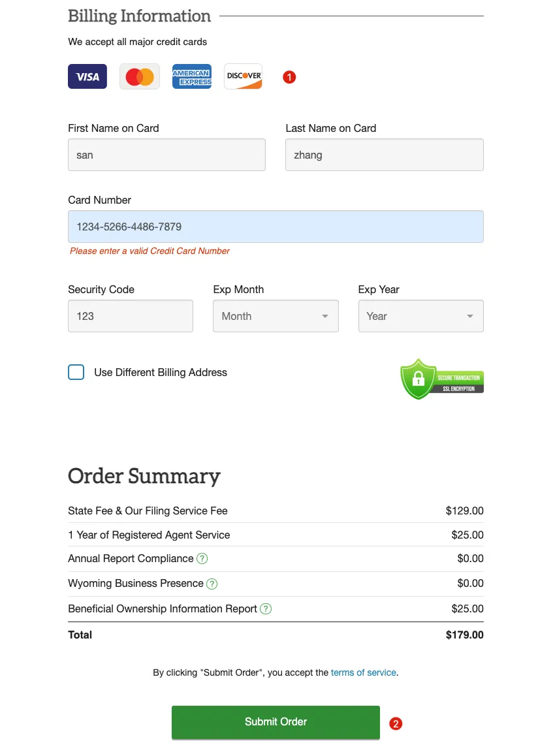Open Wyoming Business Presence help icon
553x756 pixels.
pos(212,584)
